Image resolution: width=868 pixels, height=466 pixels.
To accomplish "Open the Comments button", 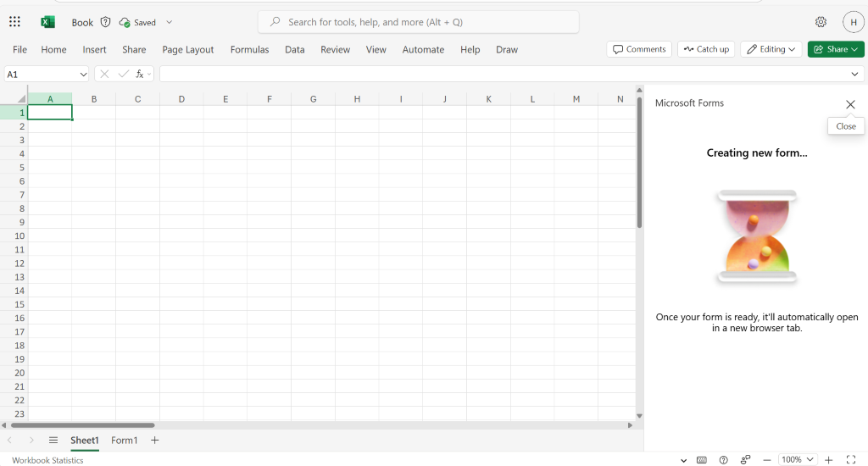I will pyautogui.click(x=639, y=49).
